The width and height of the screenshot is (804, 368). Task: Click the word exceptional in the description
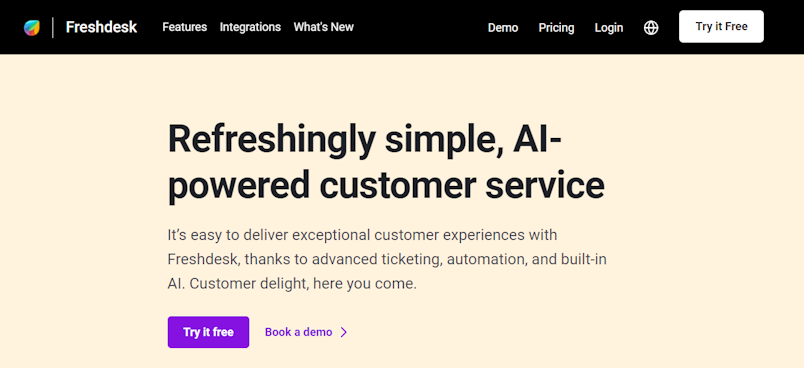pos(327,236)
